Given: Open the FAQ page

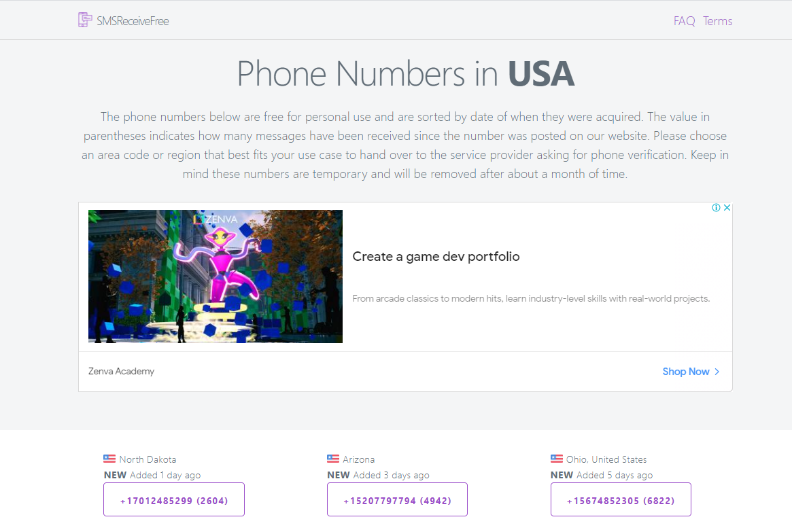Looking at the screenshot, I should (x=685, y=21).
